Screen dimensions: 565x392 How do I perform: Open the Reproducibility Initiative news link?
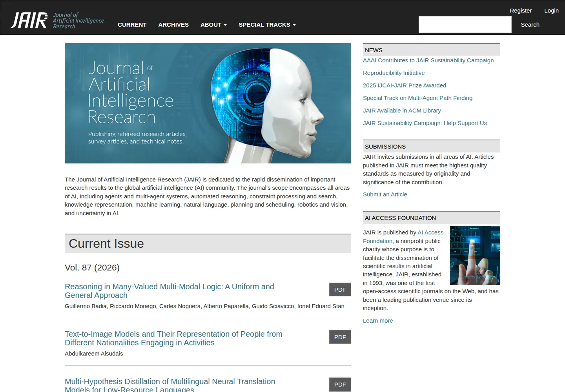394,73
